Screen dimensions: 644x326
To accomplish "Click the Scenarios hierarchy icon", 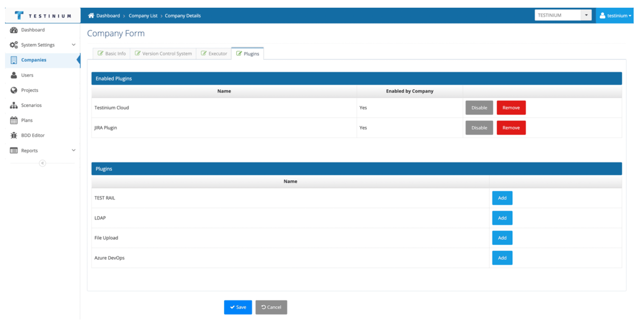I will [x=14, y=106].
